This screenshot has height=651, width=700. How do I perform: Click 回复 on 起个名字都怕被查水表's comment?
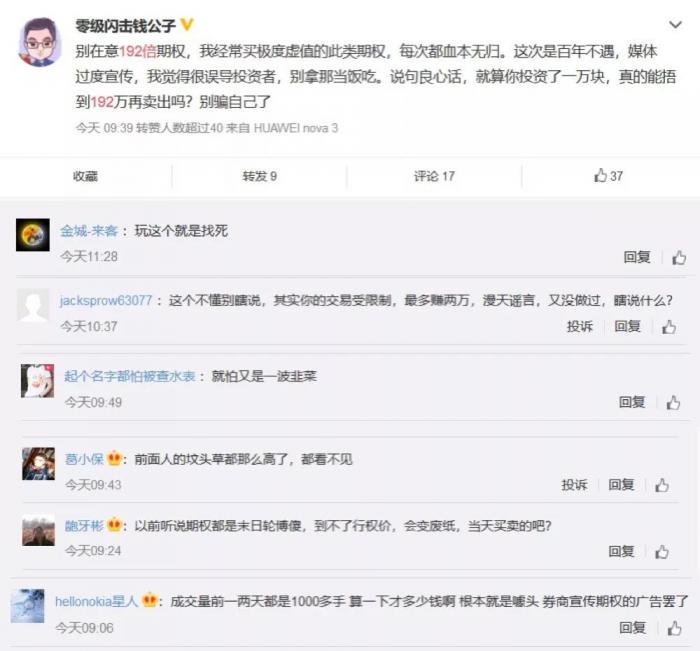tap(632, 402)
